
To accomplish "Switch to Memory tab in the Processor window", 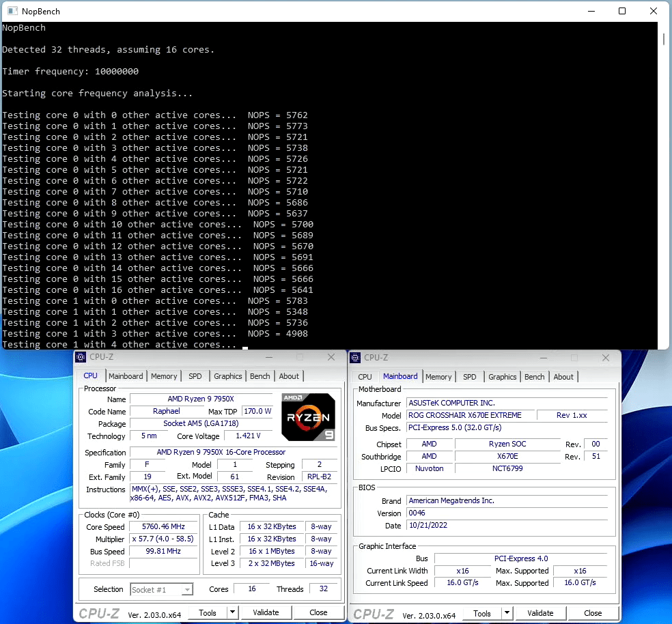I will pos(164,376).
